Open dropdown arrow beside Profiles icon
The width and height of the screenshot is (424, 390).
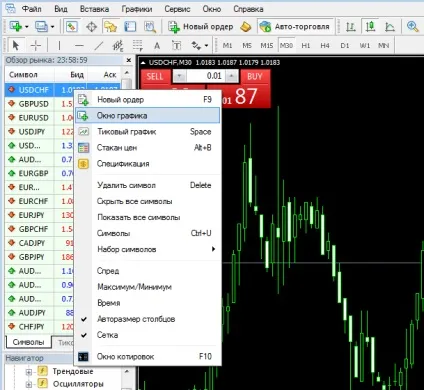coord(52,27)
